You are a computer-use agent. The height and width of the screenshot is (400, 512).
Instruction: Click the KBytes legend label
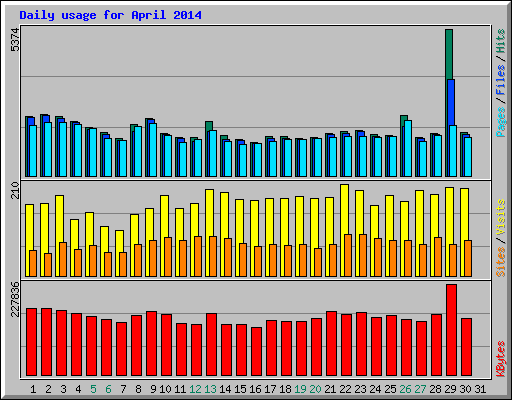tap(501, 359)
